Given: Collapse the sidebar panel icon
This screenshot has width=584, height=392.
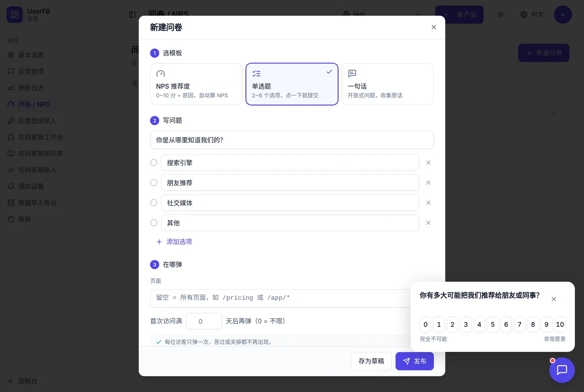Looking at the screenshot, I should [x=132, y=15].
